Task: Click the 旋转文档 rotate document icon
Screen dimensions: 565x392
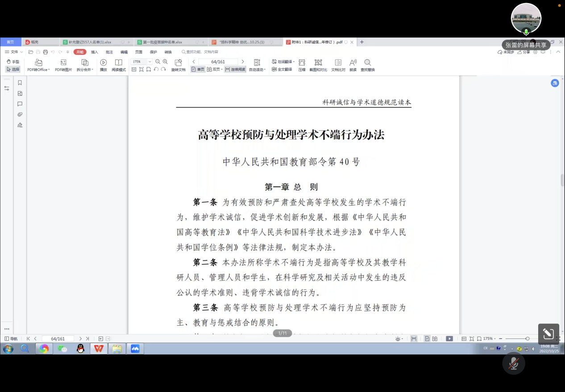Action: coord(178,62)
